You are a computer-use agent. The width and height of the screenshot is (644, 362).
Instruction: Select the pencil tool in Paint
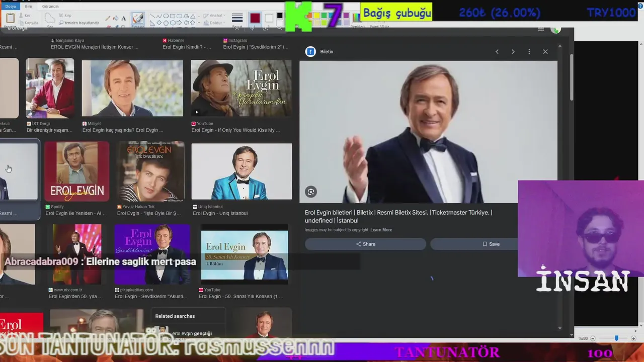tap(108, 19)
